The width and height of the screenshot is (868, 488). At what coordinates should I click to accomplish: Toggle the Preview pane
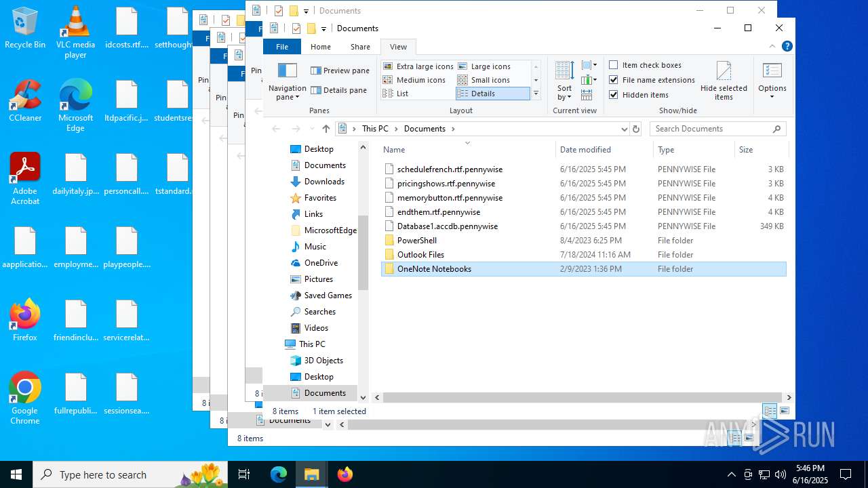point(340,70)
